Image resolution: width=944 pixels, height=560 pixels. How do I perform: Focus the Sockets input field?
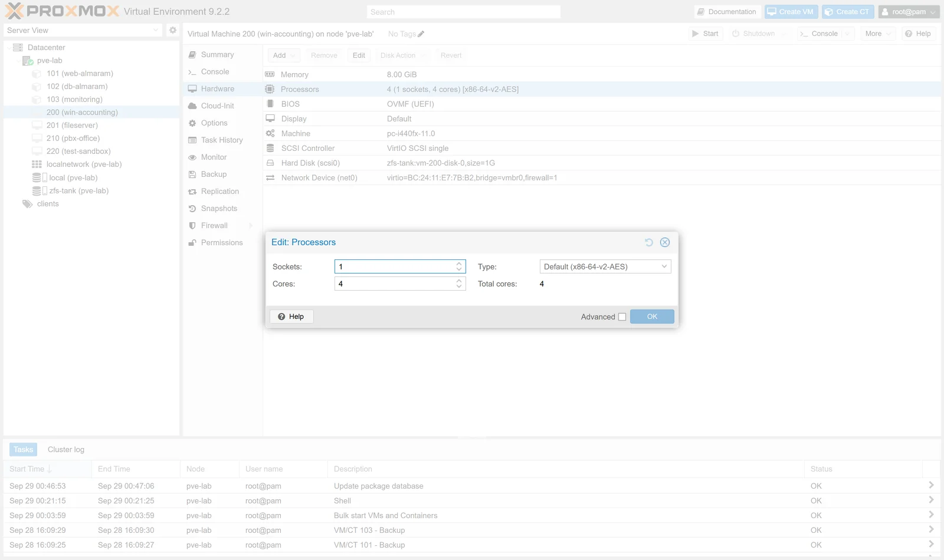(395, 266)
